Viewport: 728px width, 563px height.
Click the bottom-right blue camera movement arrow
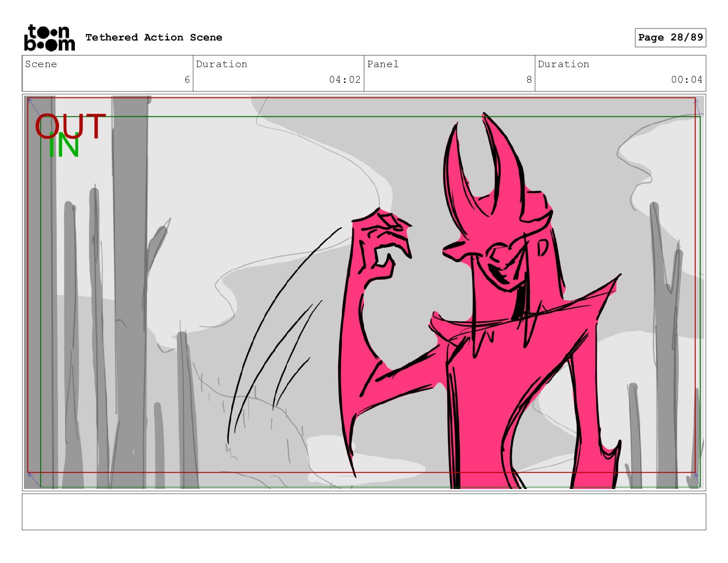point(696,477)
